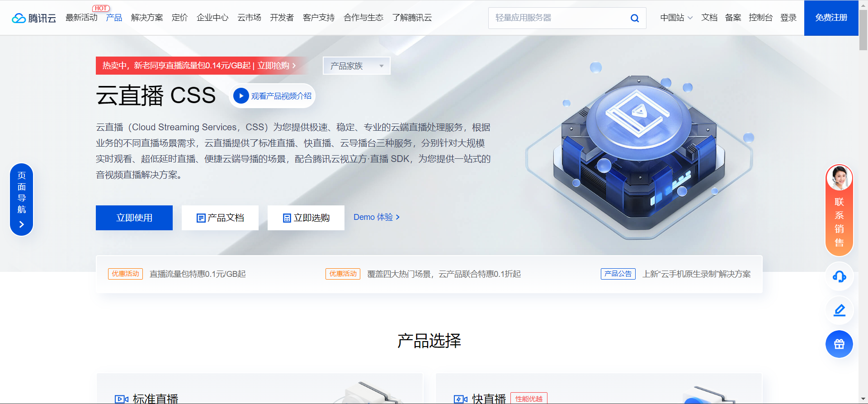Go to 云市场
This screenshot has height=404, width=868.
click(249, 18)
